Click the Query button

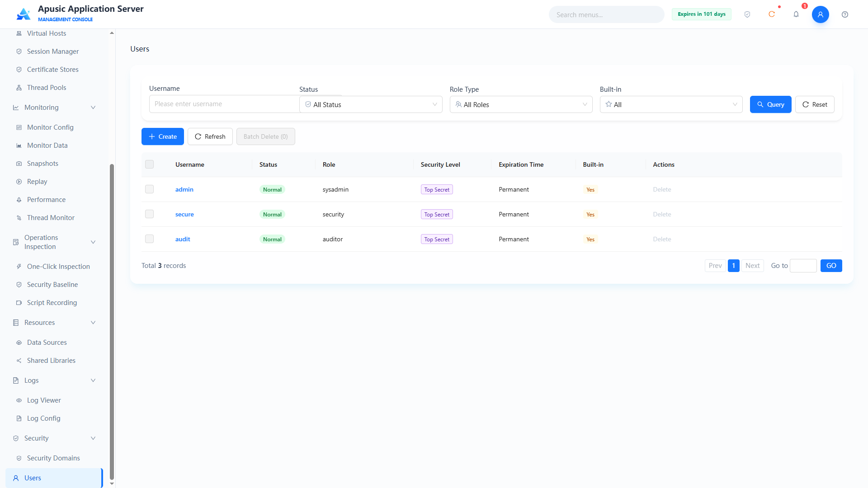tap(770, 104)
